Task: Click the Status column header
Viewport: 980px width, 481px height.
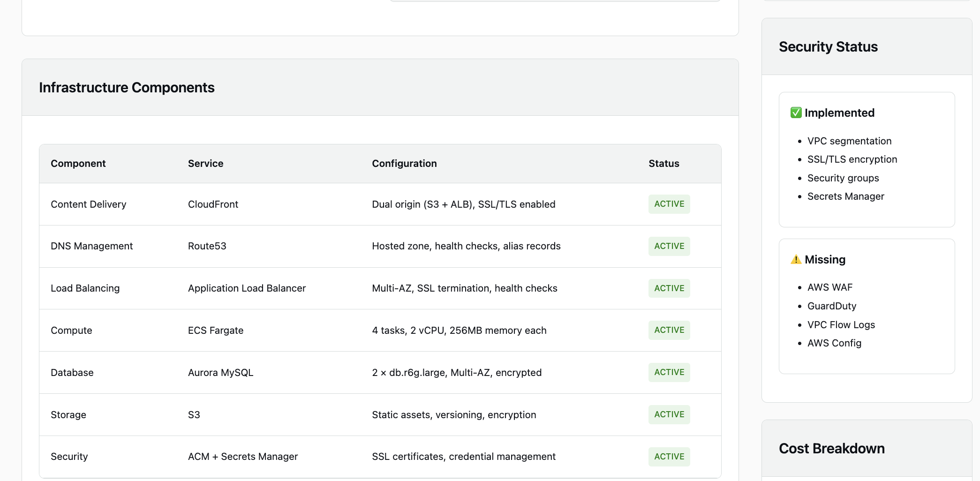Action: pyautogui.click(x=663, y=164)
